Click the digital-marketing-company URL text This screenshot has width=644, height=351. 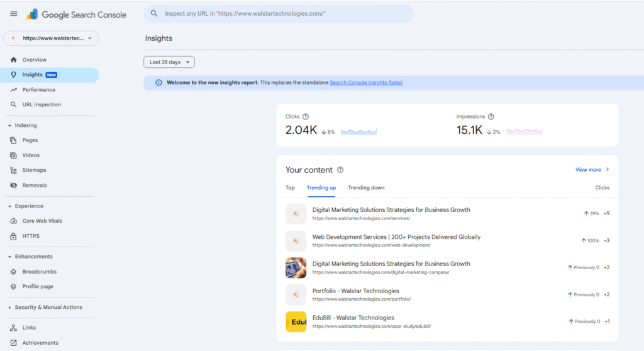[x=380, y=272]
